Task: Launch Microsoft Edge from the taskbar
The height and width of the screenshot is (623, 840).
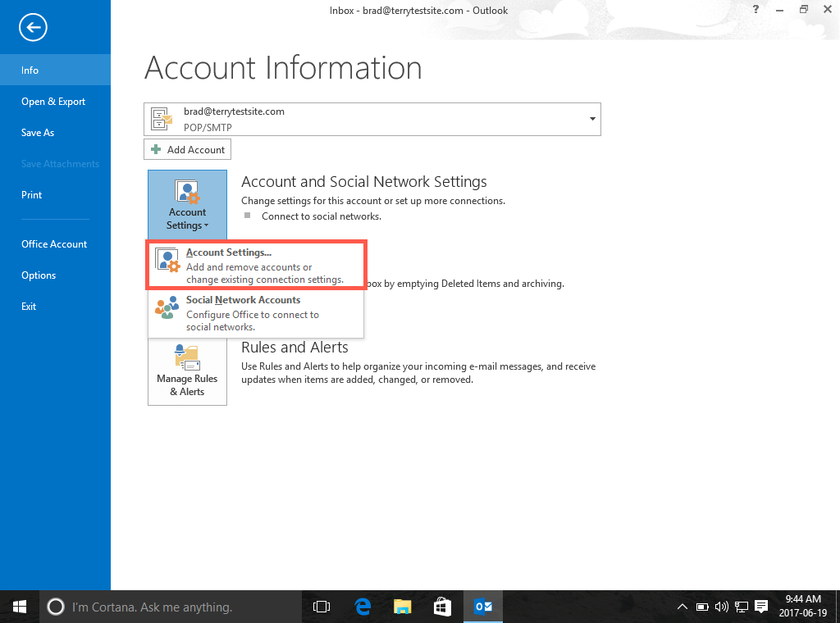Action: tap(363, 607)
